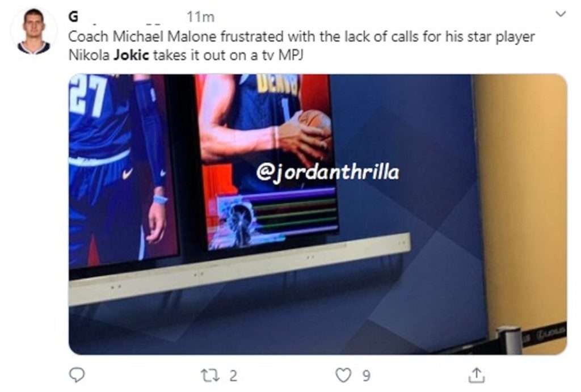581x392 pixels.
Task: Click the retweet count 2
Action: (x=233, y=376)
